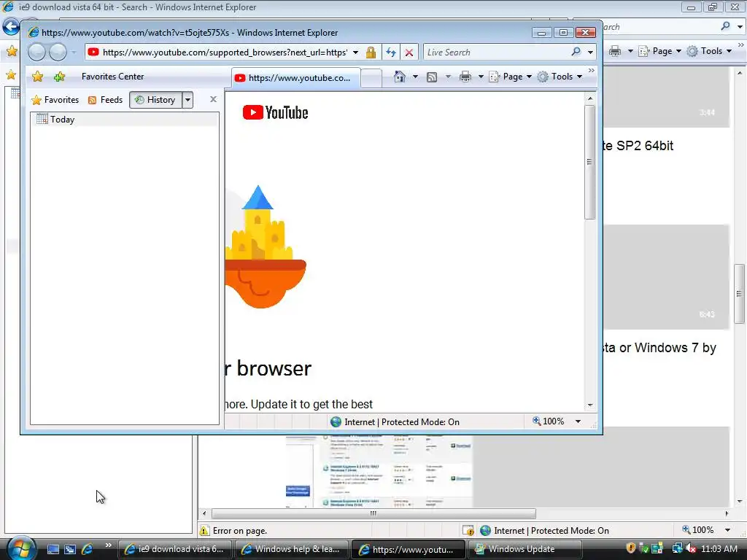Click the search magnifier in background window
Image resolution: width=747 pixels, height=560 pixels.
726,26
